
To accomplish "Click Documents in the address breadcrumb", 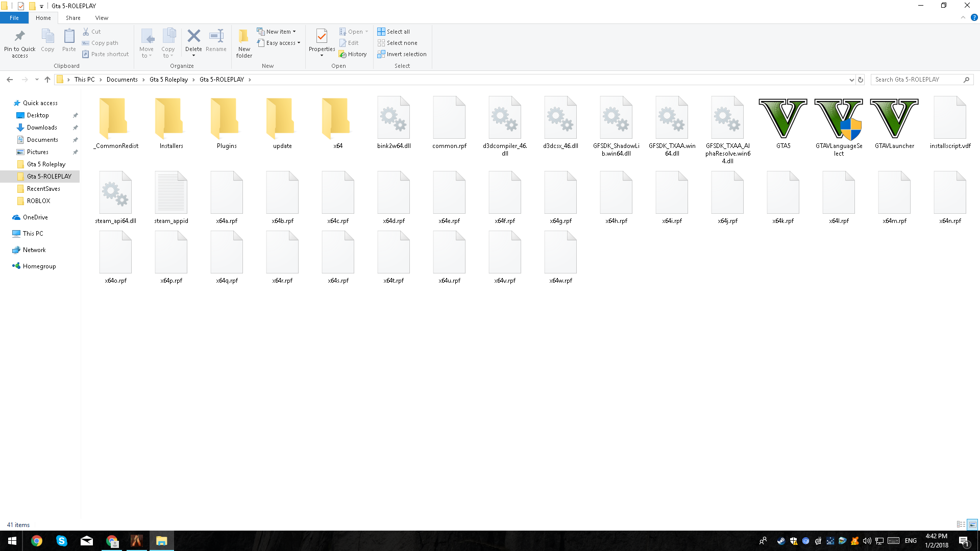I will tap(122, 80).
